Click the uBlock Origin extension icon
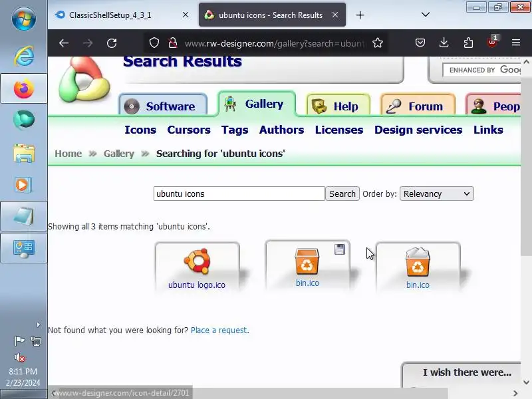Screen dimensions: 532x399 point(492,42)
